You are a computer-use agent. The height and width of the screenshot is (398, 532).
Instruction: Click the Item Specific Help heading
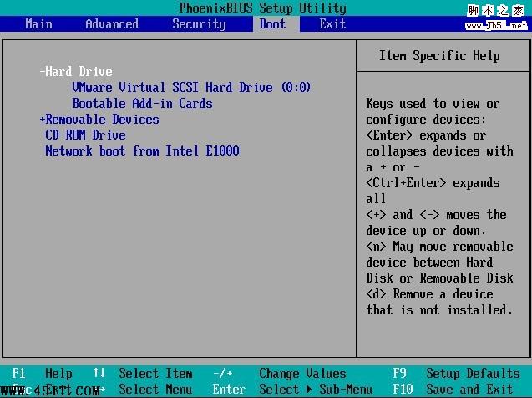pyautogui.click(x=439, y=56)
